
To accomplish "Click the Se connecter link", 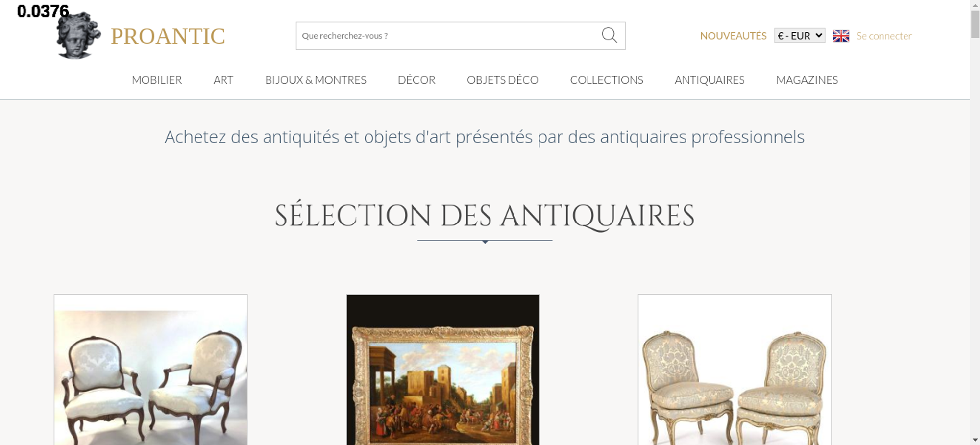I will pyautogui.click(x=884, y=36).
